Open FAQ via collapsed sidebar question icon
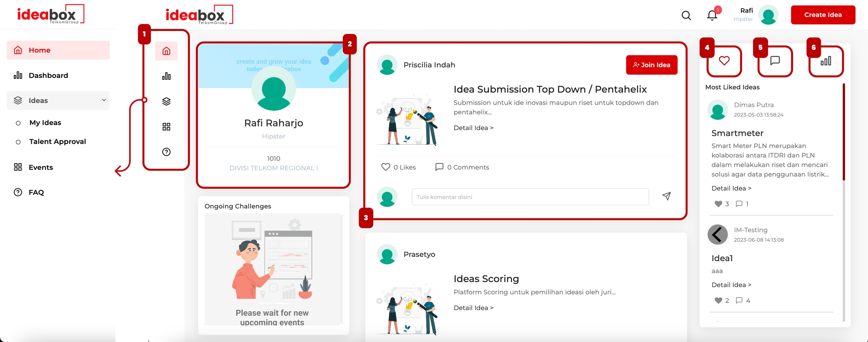 pos(166,152)
